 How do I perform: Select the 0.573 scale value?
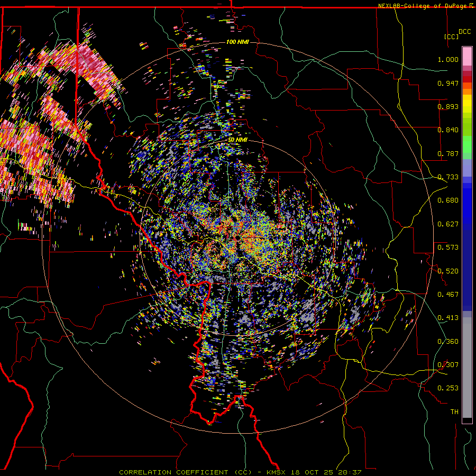pos(448,248)
